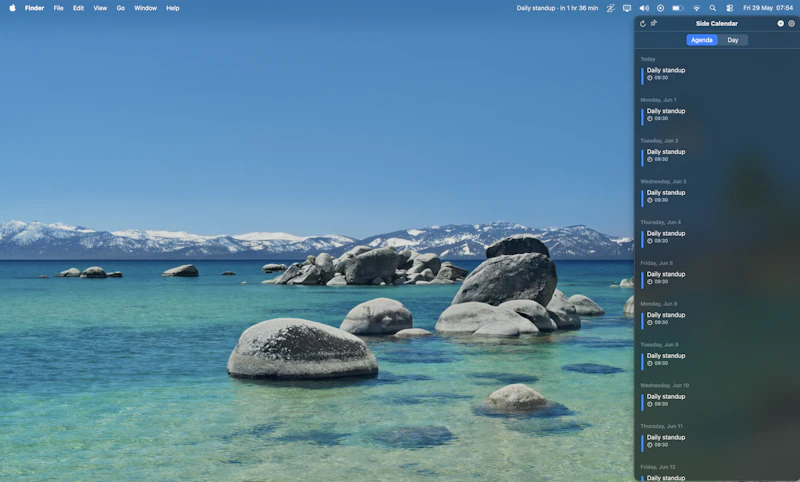Open Daily standup on Wednesday, Jun 10

coord(717,400)
